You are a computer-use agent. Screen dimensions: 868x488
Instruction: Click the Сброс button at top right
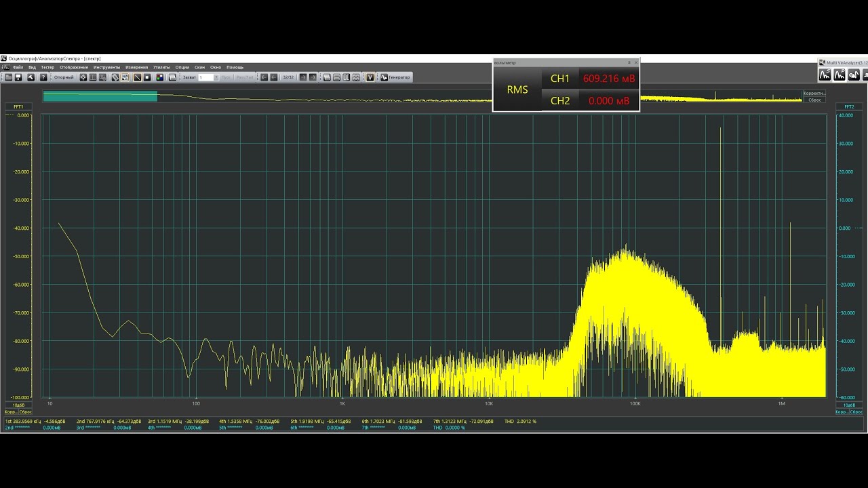point(814,100)
